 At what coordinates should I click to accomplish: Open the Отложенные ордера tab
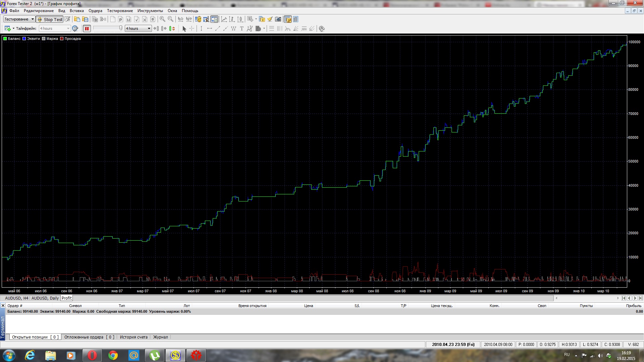[89, 337]
